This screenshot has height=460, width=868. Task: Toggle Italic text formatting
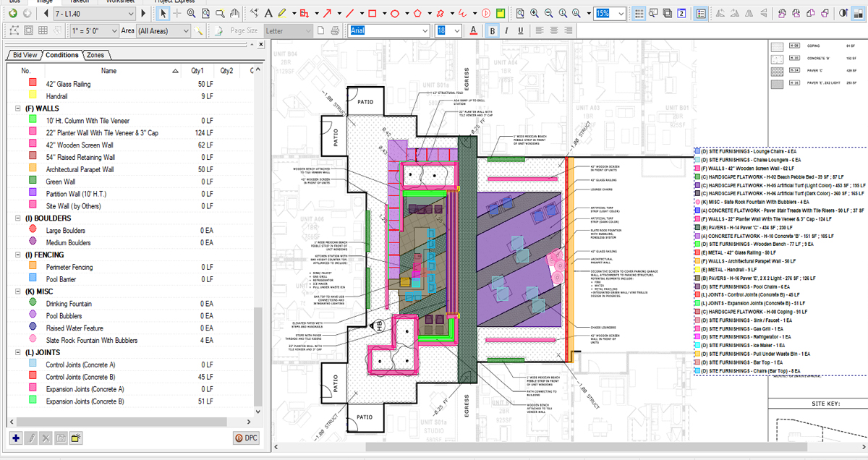[x=506, y=30]
